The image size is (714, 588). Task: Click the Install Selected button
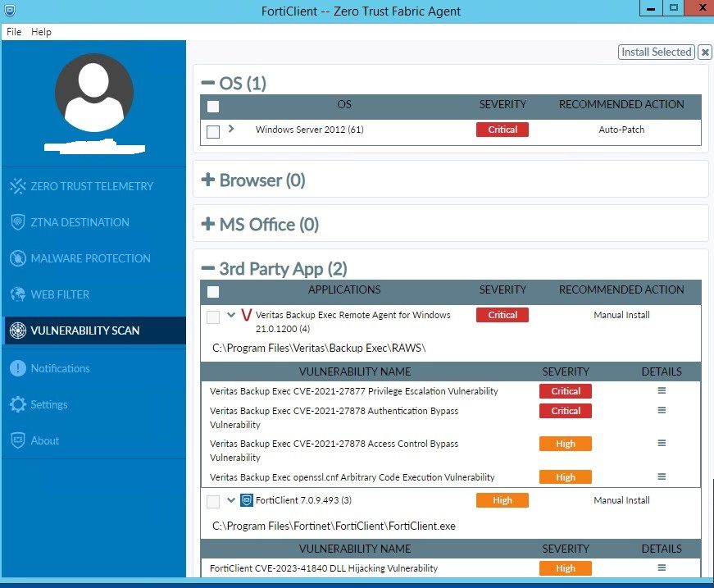click(656, 52)
